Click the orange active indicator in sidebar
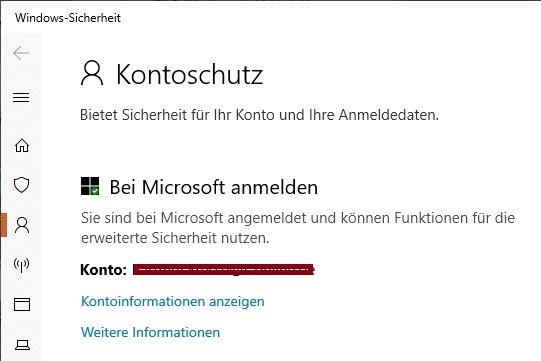The width and height of the screenshot is (541, 361). 3,225
